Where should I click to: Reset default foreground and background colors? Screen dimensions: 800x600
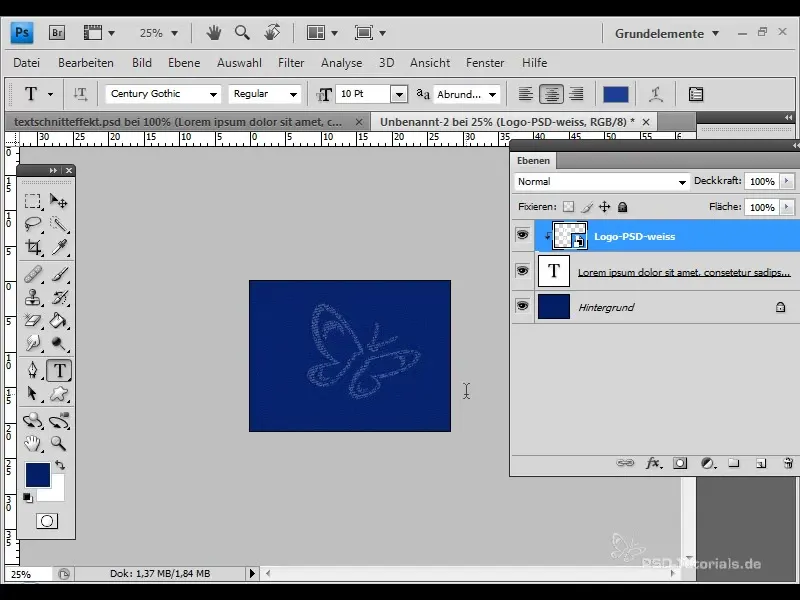[28, 497]
